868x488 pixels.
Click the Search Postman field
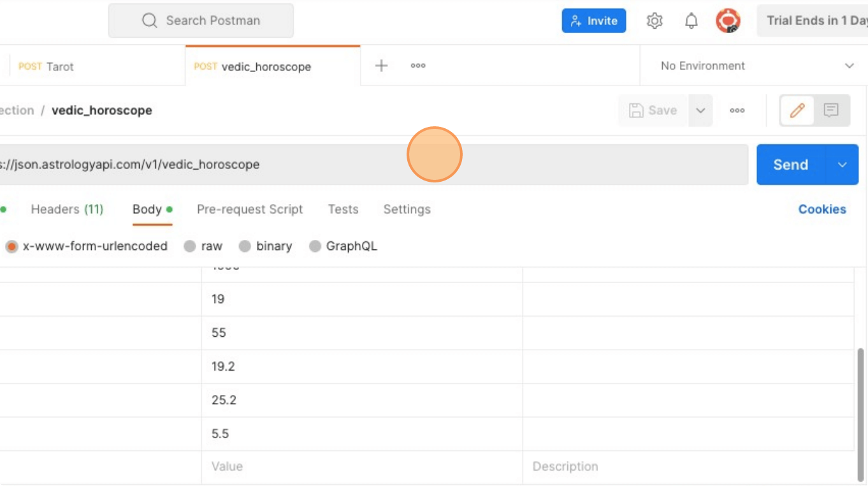[201, 20]
